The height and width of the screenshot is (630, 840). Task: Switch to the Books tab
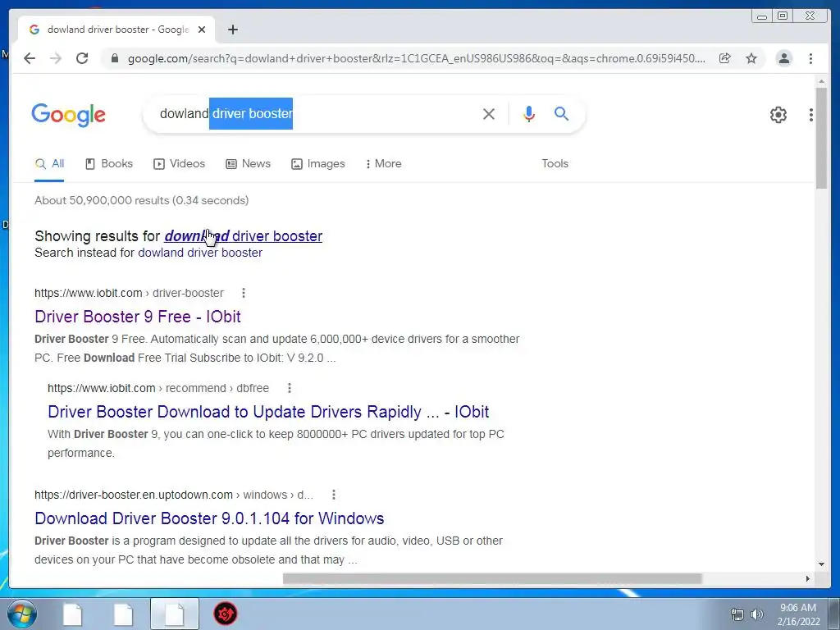pyautogui.click(x=109, y=164)
